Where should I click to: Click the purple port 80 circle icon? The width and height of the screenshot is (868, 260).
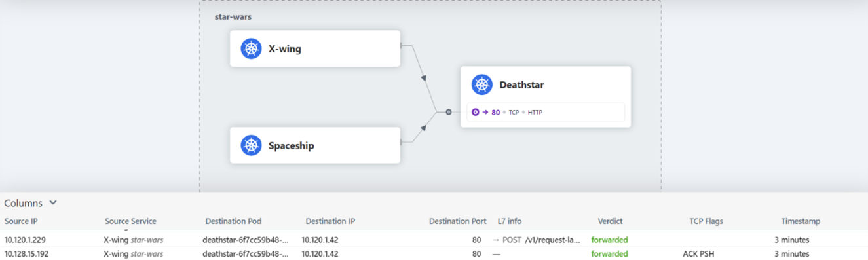click(x=476, y=112)
